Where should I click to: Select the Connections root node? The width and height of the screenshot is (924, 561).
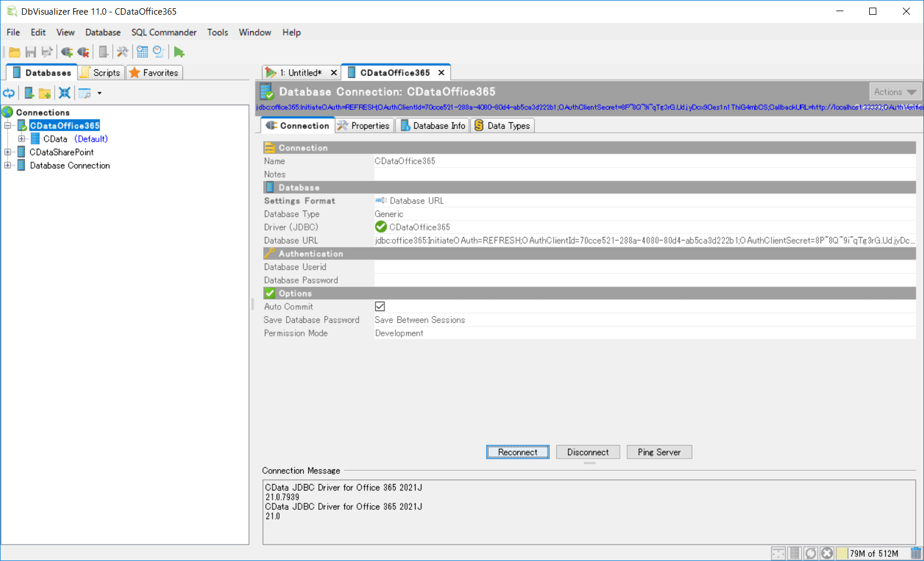click(43, 112)
